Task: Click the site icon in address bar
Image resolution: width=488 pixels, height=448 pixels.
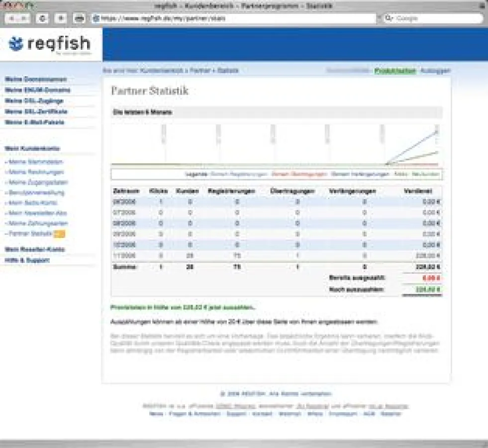Action: click(x=97, y=18)
